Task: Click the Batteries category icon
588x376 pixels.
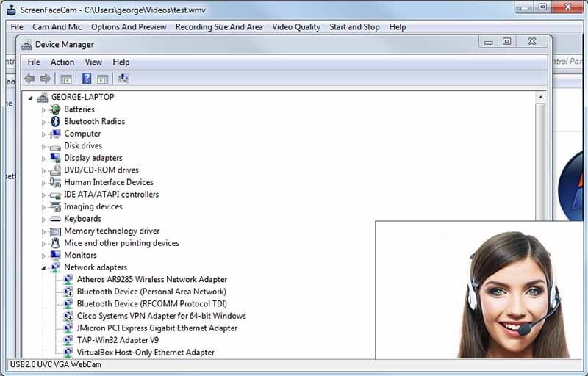Action: tap(55, 109)
